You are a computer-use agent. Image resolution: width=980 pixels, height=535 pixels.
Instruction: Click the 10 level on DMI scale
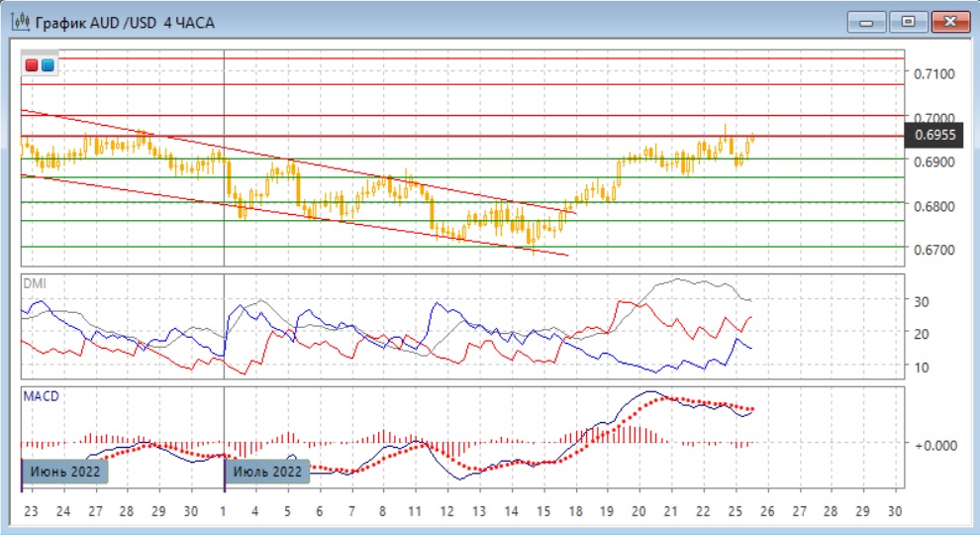[x=921, y=368]
